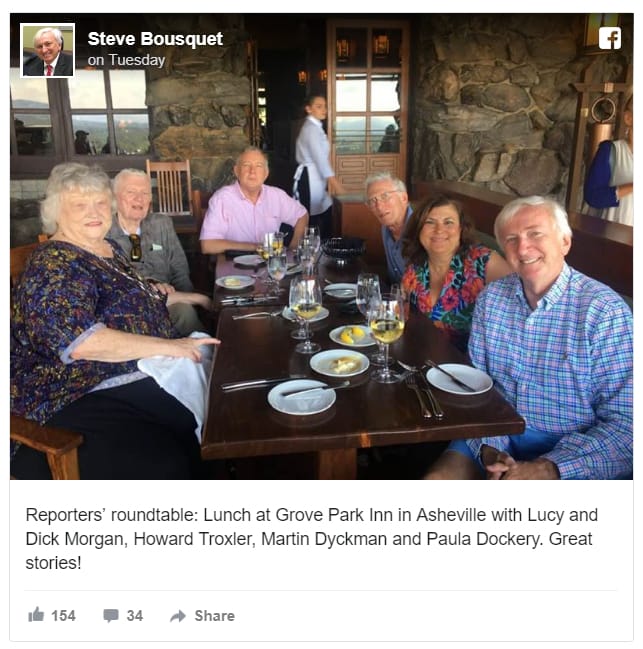Image resolution: width=643 pixels, height=649 pixels.
Task: Click the "on Tuesday" timestamp
Action: click(x=126, y=60)
